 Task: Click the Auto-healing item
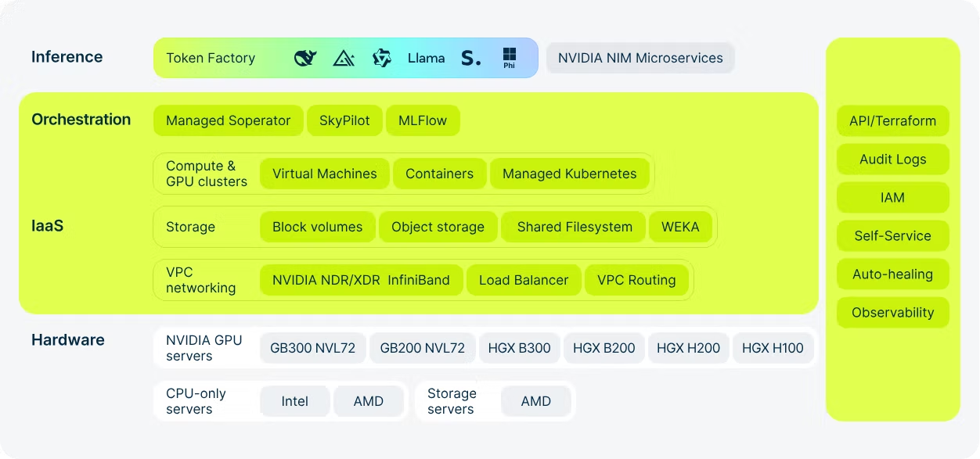[893, 274]
